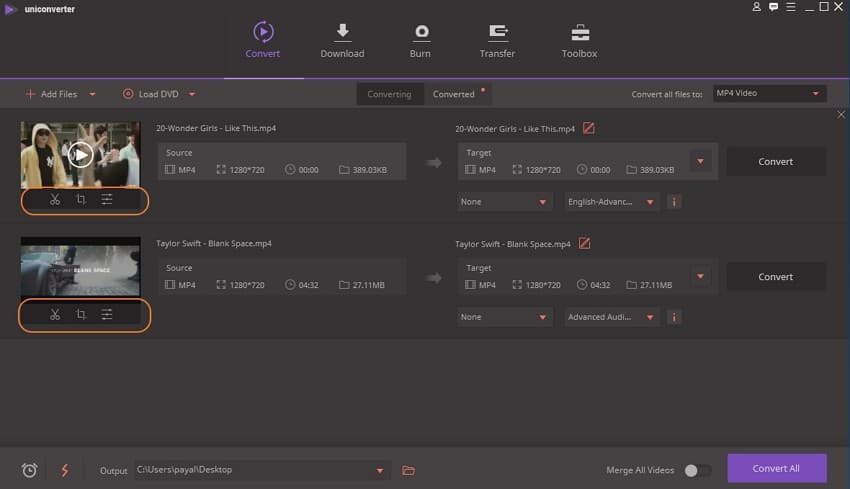Open the output path dropdown
The height and width of the screenshot is (489, 850).
tap(380, 470)
